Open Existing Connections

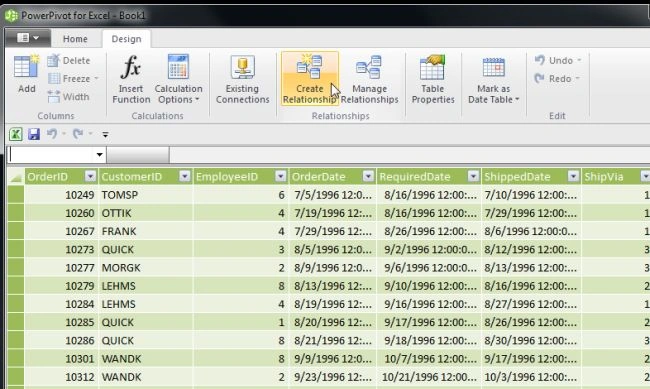(243, 79)
